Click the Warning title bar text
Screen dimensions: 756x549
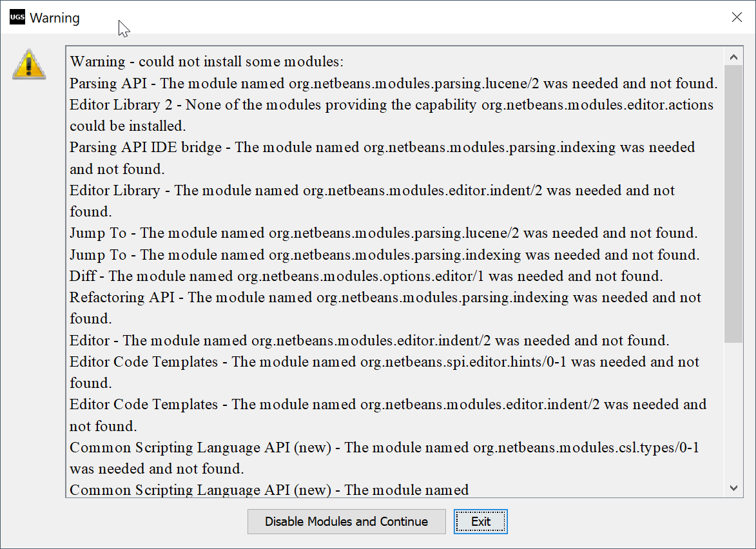coord(55,18)
